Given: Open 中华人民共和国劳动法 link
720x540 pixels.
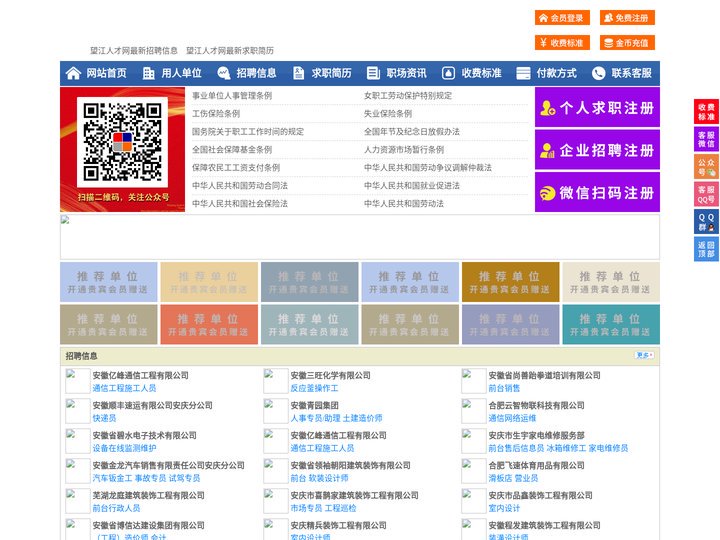Looking at the screenshot, I should pyautogui.click(x=404, y=203).
